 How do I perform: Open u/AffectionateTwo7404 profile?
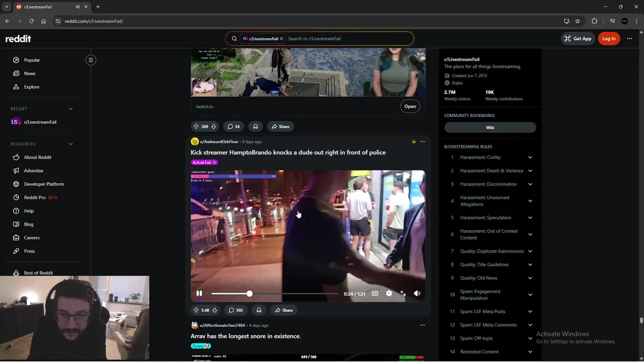tap(222, 325)
